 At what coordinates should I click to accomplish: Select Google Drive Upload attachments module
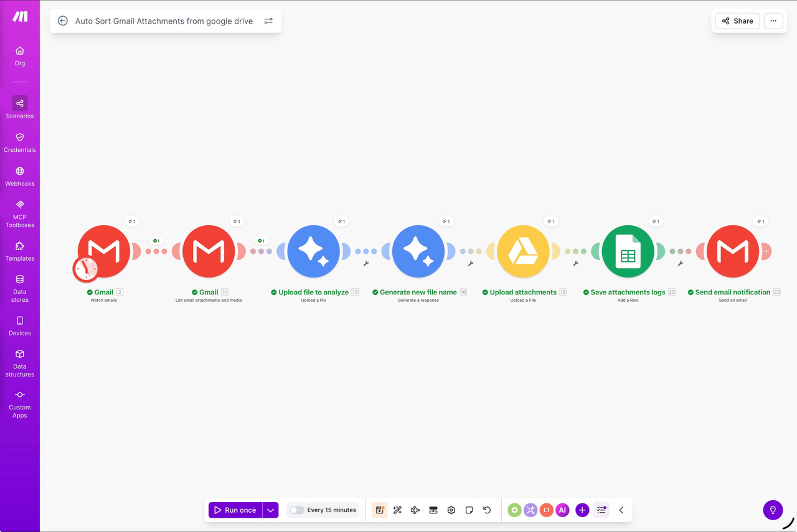click(523, 251)
